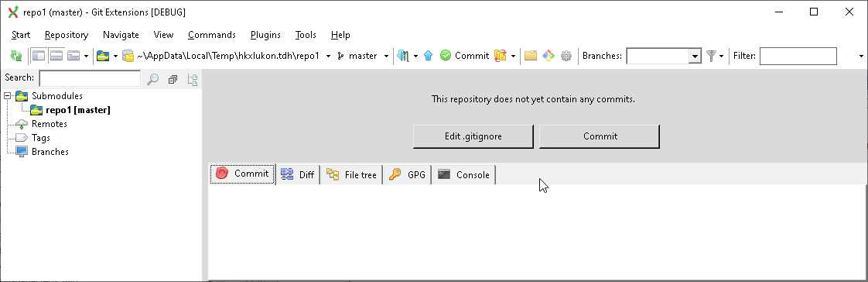Click the Branches filter text field

point(658,56)
